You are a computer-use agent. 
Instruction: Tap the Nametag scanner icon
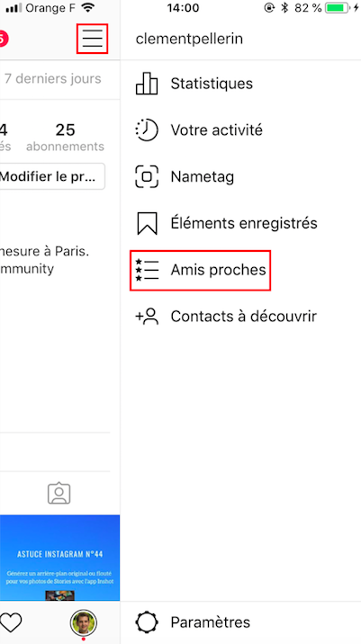click(147, 176)
